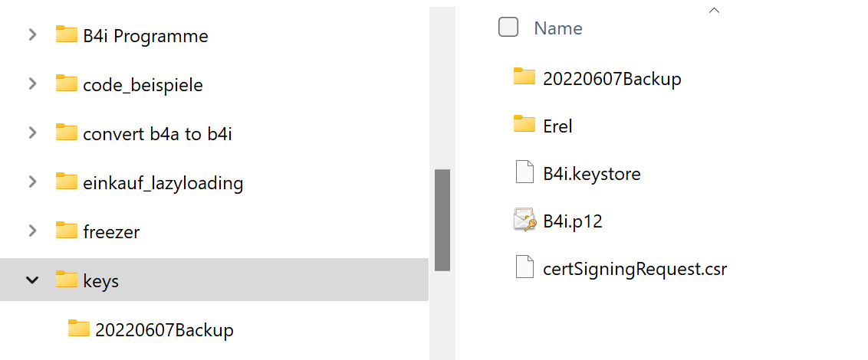Screen dimensions: 868x360
Task: Select the certSigningRequest.csr file name
Action: click(x=634, y=269)
